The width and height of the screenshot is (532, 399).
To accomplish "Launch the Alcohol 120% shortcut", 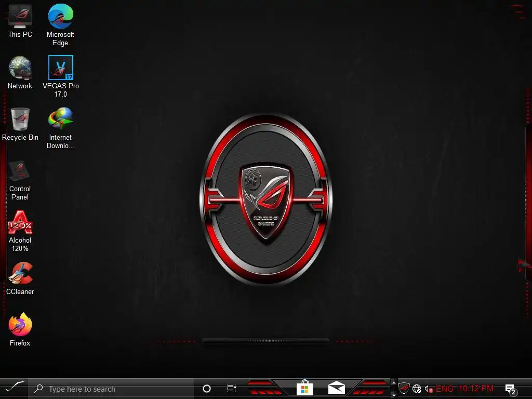I will coord(20,231).
